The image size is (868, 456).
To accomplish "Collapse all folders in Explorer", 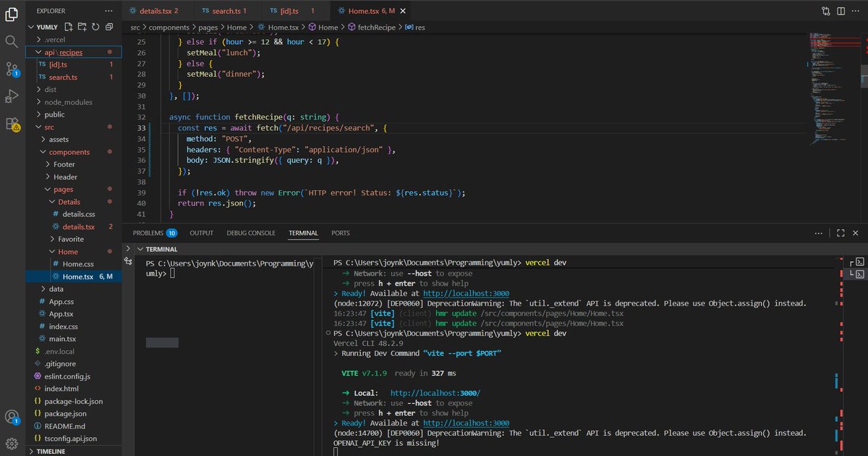I will pos(109,27).
